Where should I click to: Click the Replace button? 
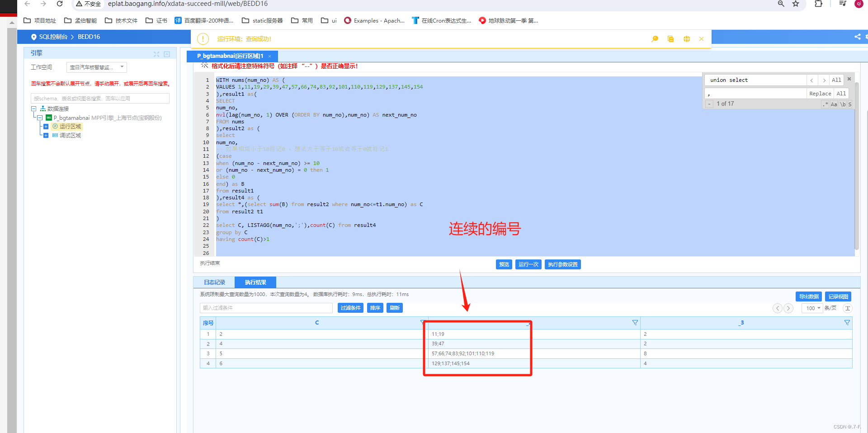click(x=820, y=94)
